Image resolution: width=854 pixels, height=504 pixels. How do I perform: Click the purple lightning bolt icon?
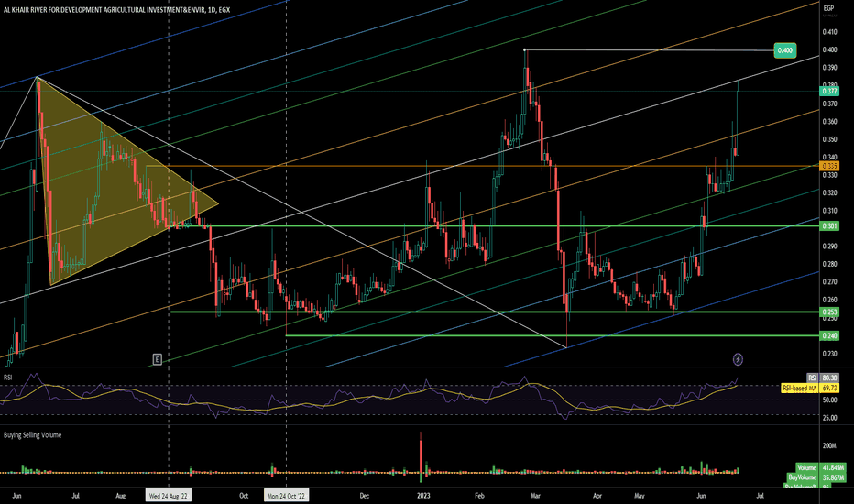[738, 359]
